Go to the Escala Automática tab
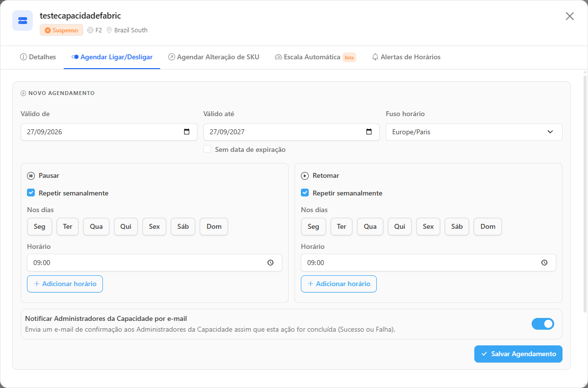Image resolution: width=588 pixels, height=388 pixels. click(316, 57)
